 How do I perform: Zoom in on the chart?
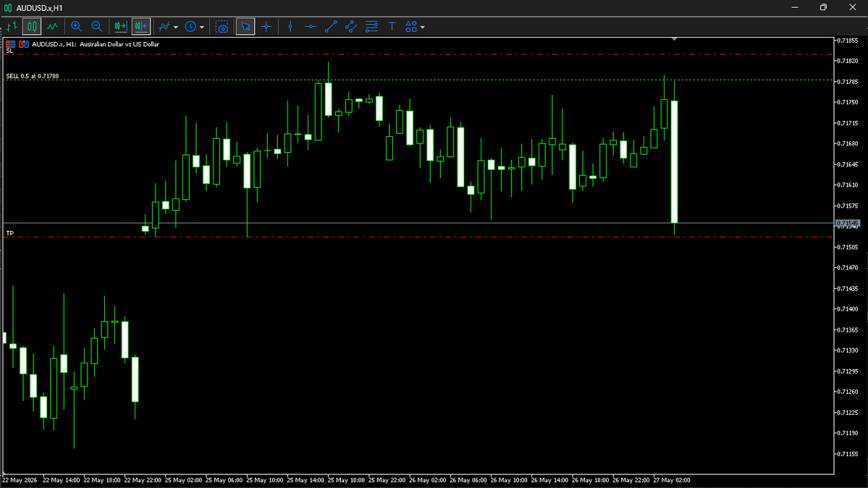pyautogui.click(x=77, y=27)
